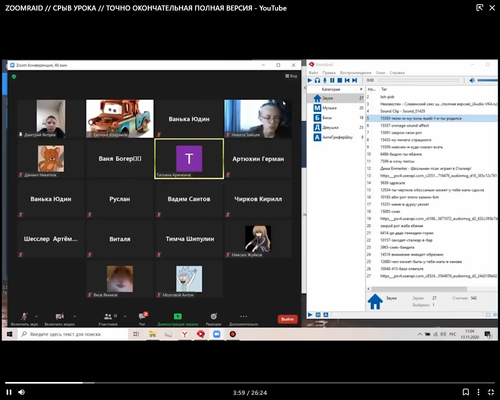500x400 pixels.
Task: Click Soundpad's stop playback square icon
Action: click(339, 80)
